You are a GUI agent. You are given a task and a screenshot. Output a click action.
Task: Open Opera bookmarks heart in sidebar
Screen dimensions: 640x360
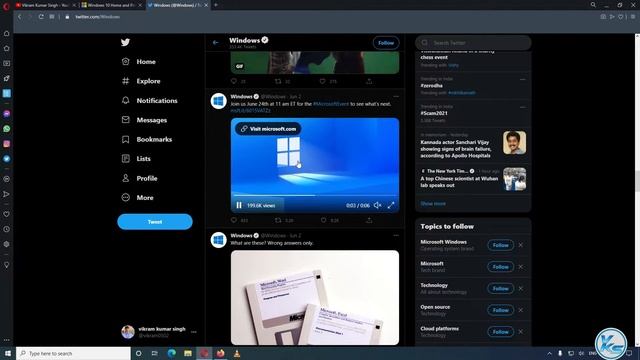point(7,214)
